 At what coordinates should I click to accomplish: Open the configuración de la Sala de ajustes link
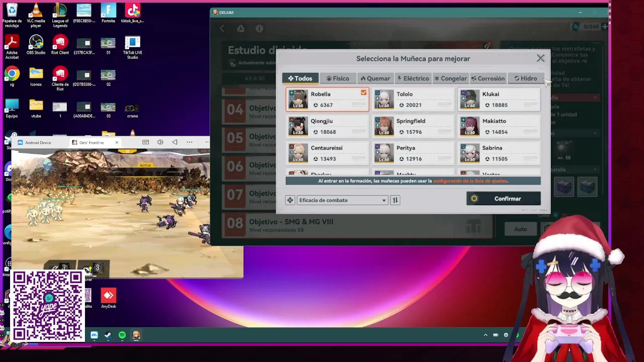(x=470, y=181)
